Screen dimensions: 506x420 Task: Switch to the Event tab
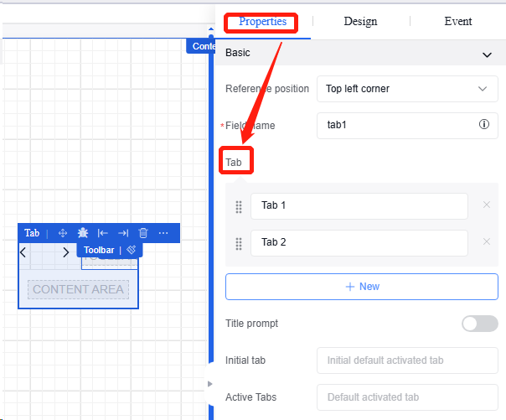[x=458, y=22]
